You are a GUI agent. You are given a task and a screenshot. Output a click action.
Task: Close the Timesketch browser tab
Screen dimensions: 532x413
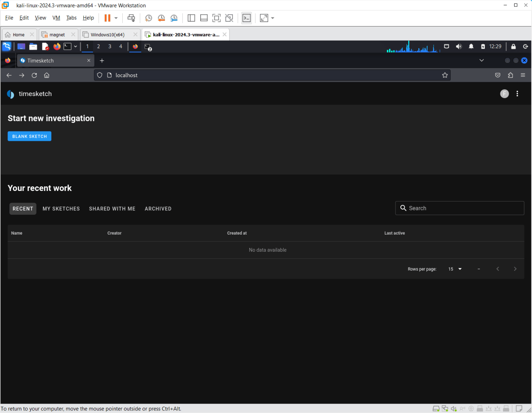coord(89,61)
